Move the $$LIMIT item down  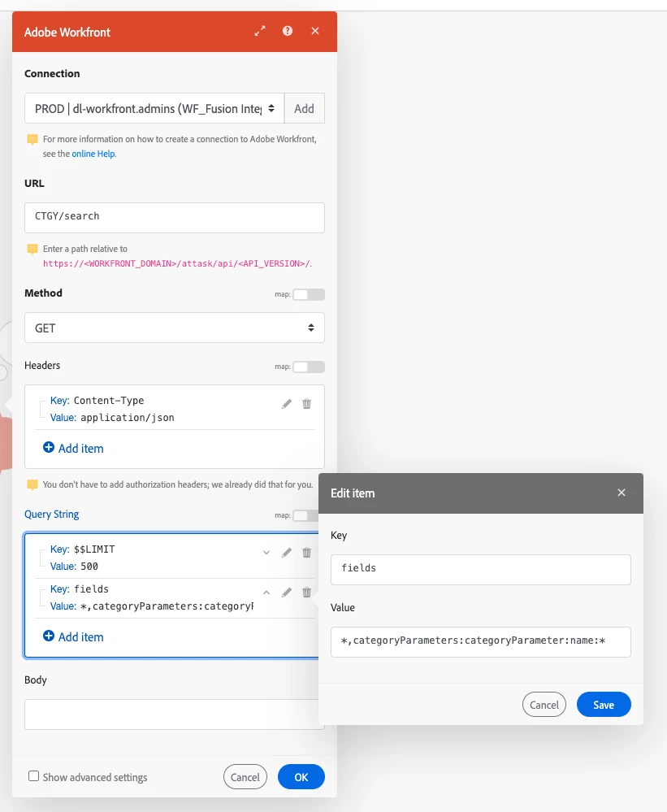tap(266, 553)
